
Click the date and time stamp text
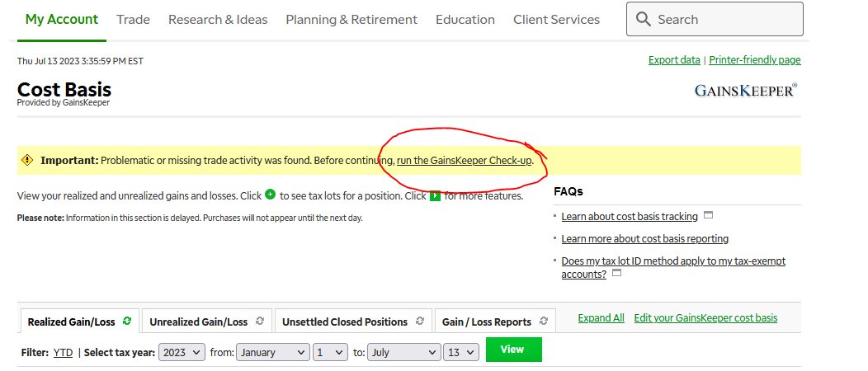coord(80,61)
